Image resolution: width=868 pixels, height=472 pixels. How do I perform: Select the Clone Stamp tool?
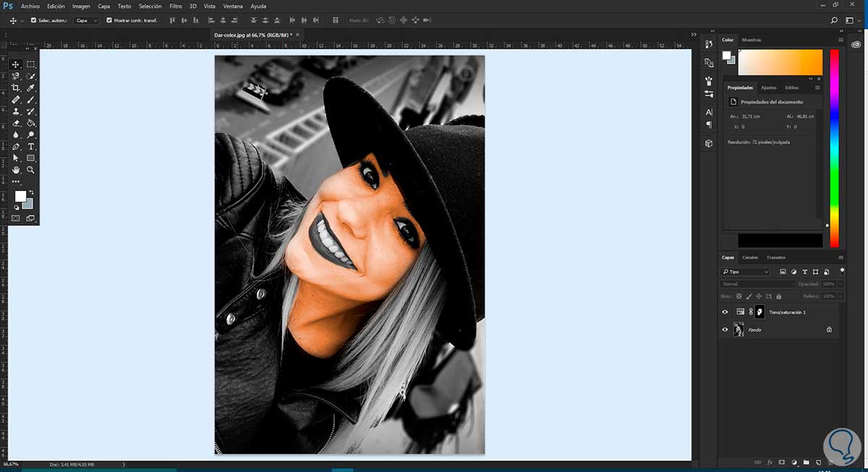[x=16, y=111]
